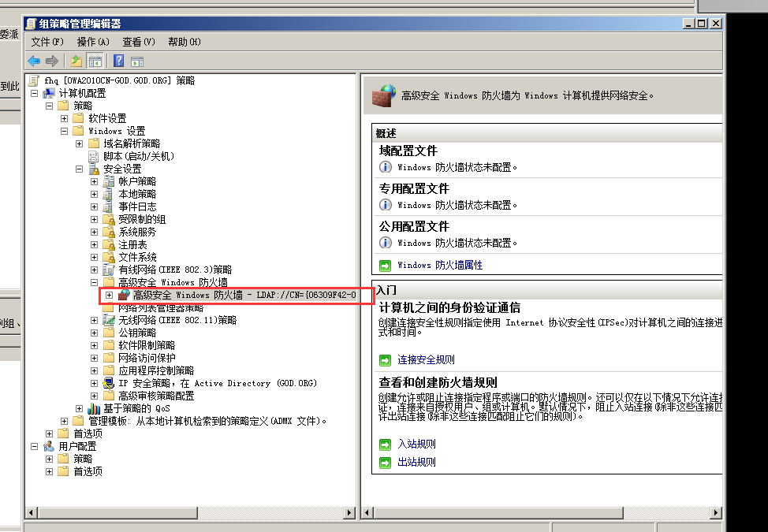Open the 入站规则 link
Viewport: 768px width, 532px height.
pos(416,445)
